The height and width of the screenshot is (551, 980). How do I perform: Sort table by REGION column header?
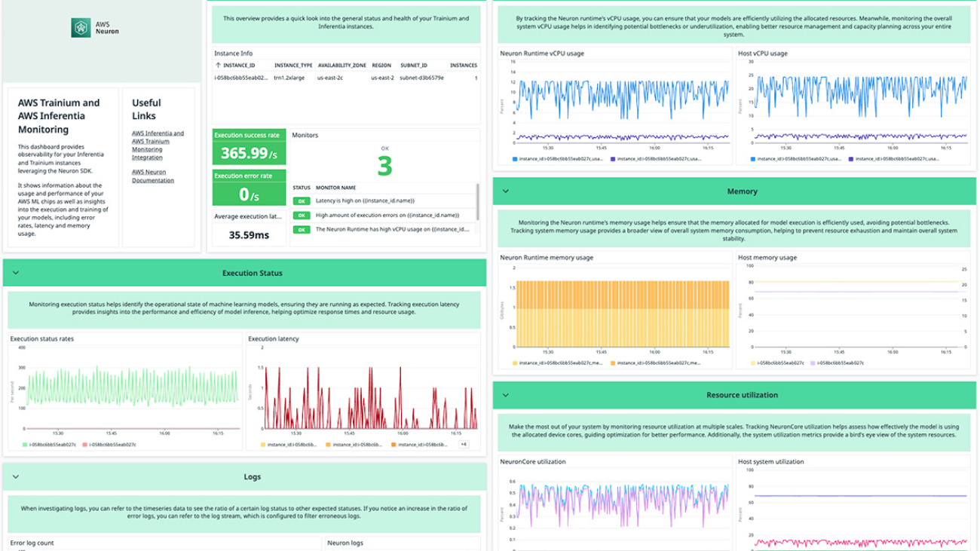point(381,66)
